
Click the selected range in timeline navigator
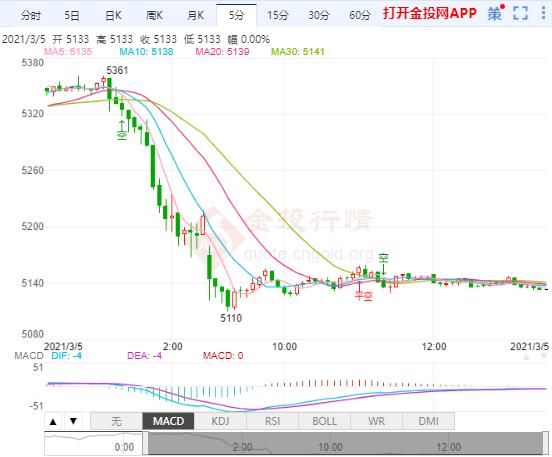pyautogui.click(x=345, y=444)
